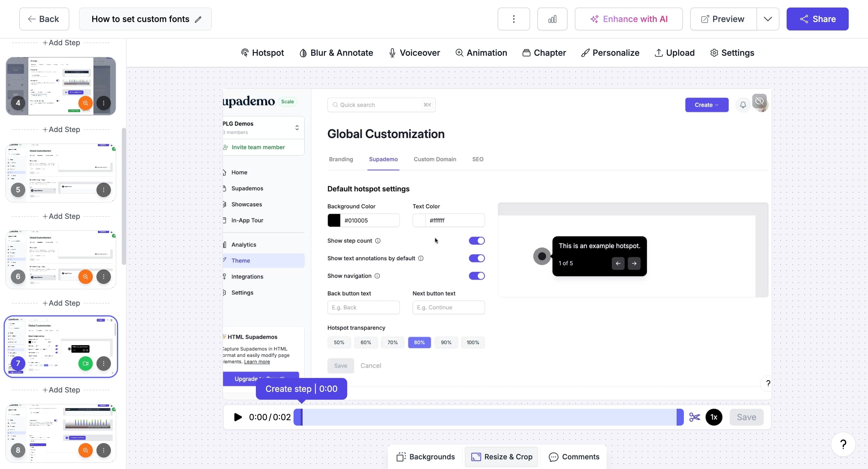The image size is (868, 469).
Task: Open the Hotspot tool
Action: pos(263,53)
